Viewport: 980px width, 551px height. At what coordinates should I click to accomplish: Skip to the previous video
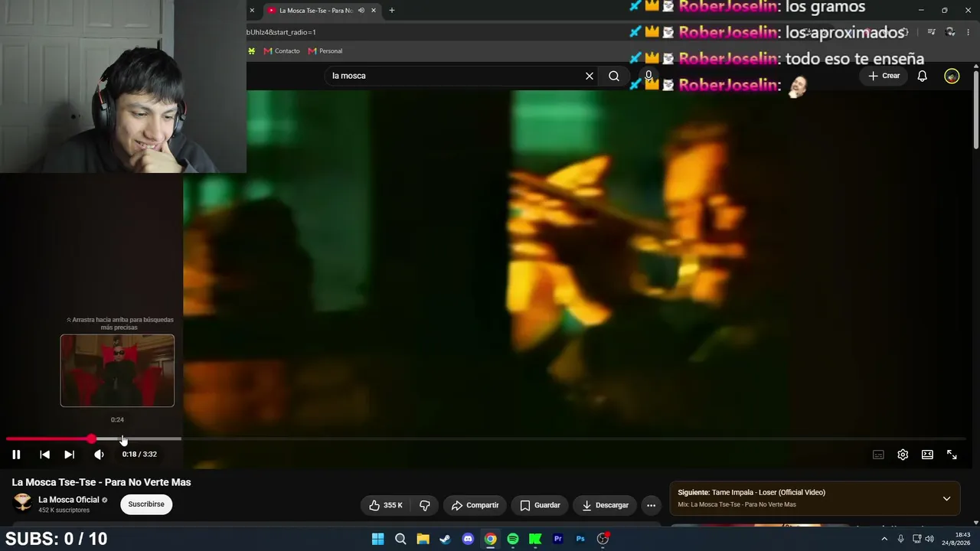point(45,455)
